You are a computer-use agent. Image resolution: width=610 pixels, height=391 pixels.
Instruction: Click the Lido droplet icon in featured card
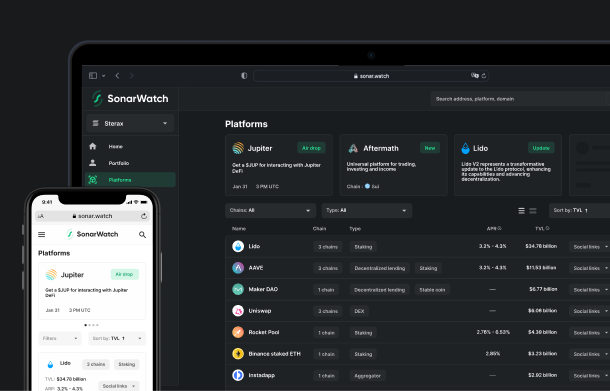tap(465, 148)
